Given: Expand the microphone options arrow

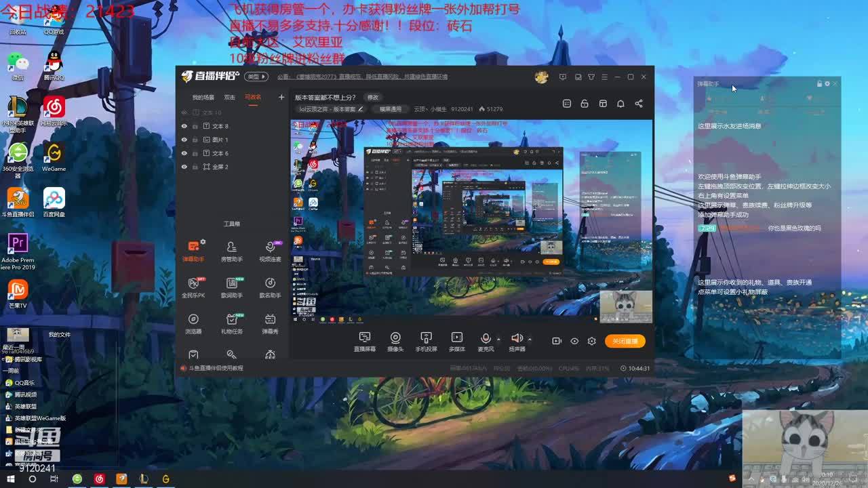Looking at the screenshot, I should click(498, 339).
